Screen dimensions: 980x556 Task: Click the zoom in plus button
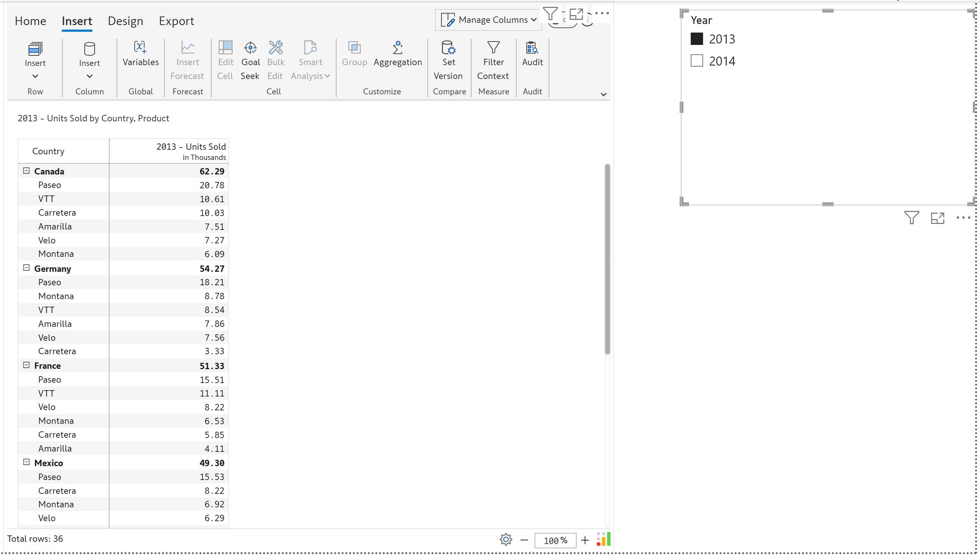click(x=585, y=540)
